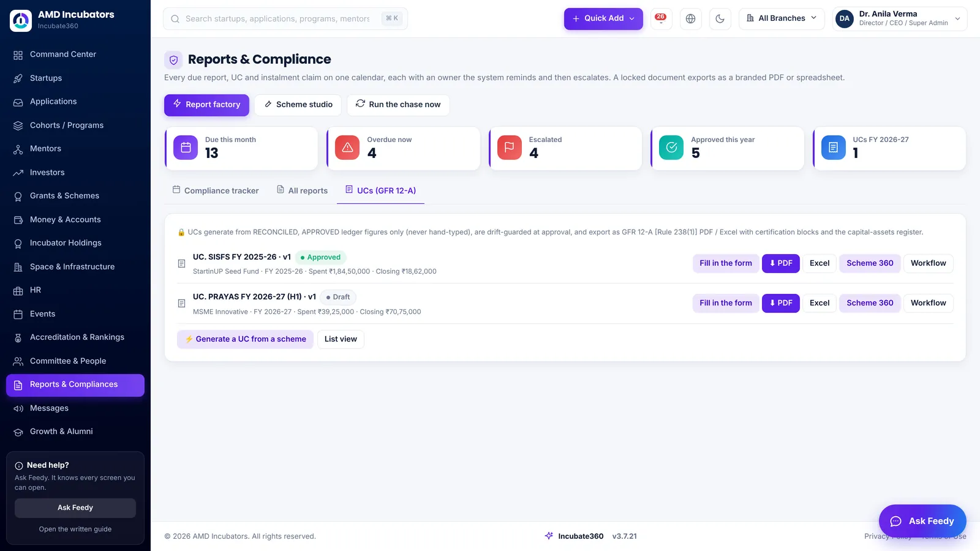The width and height of the screenshot is (980, 551).
Task: Open HR sidebar item
Action: [75, 290]
